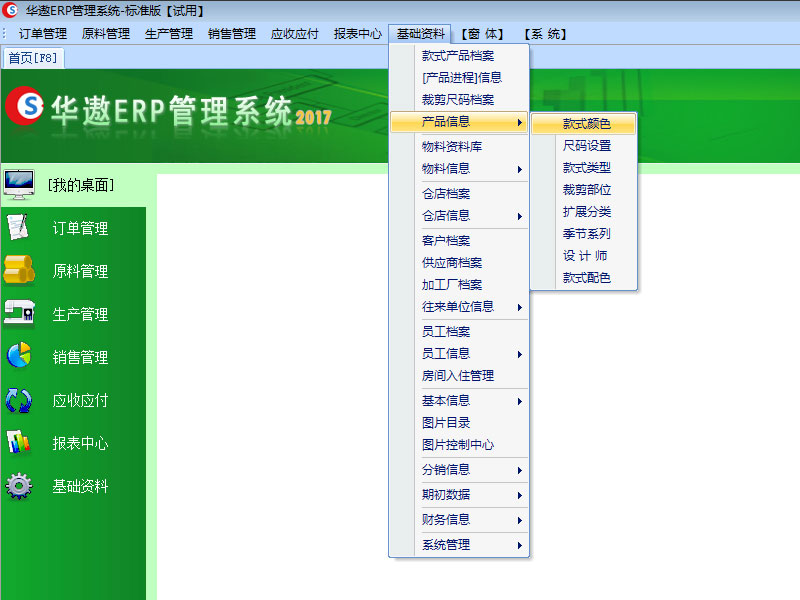The image size is (800, 600).
Task: Open 销售管理 sidebar label
Action: pos(80,357)
